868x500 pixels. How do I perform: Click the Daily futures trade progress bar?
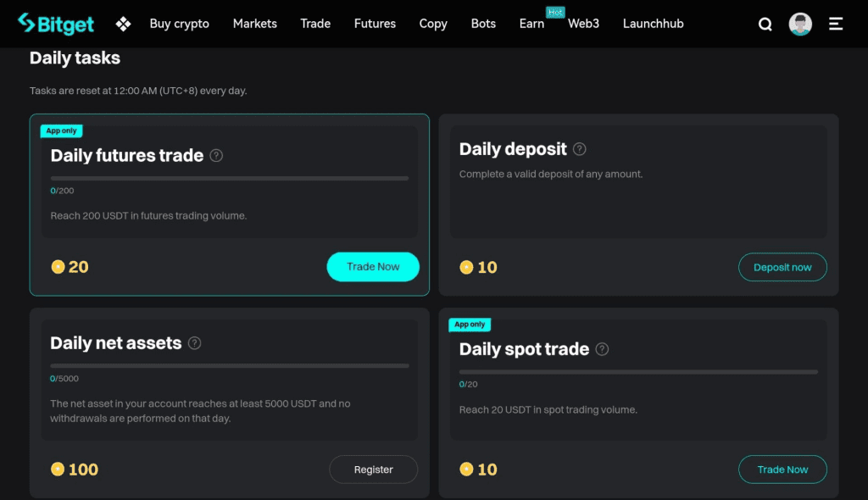tap(229, 178)
